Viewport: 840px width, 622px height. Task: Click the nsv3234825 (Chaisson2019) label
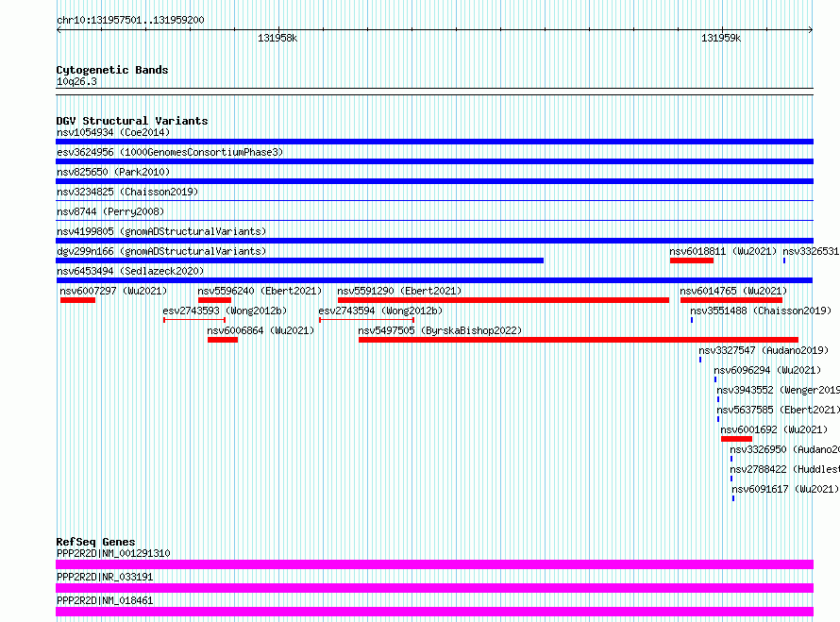click(x=127, y=192)
